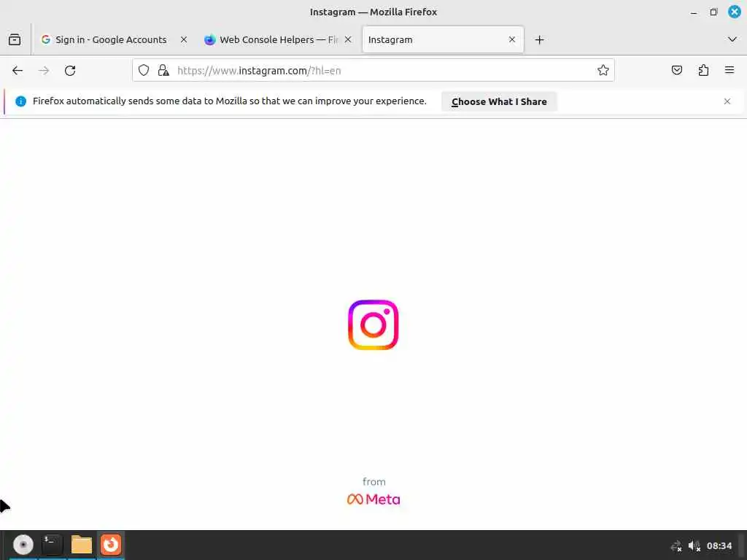Switch to Sign in - Google Accounts tab

[113, 39]
